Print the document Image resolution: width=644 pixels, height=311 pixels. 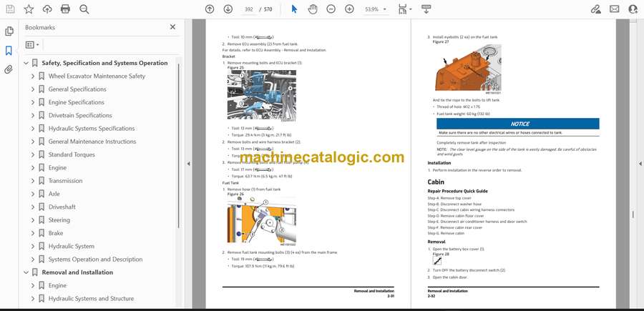coord(65,9)
